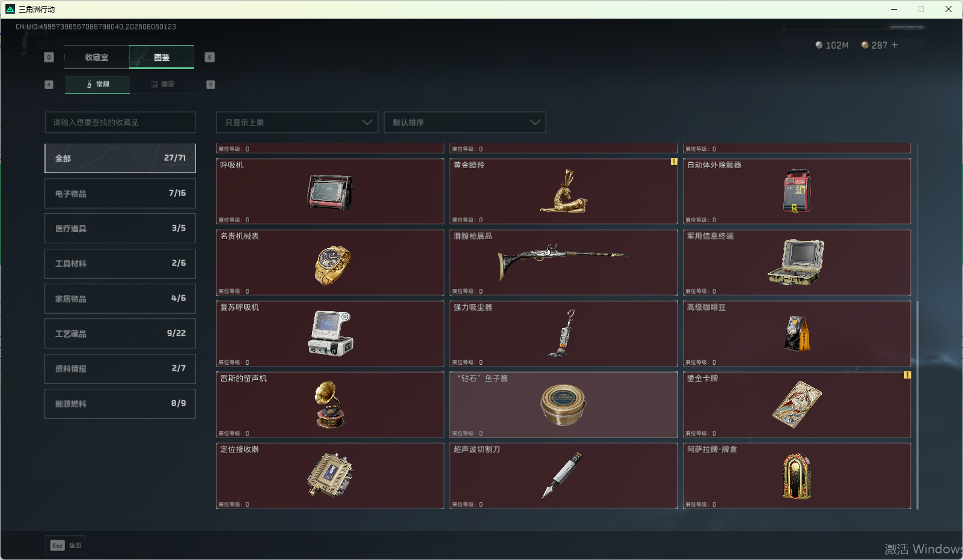This screenshot has width=963, height=560.
Task: Click the D key hint beside 限定
Action: click(211, 85)
